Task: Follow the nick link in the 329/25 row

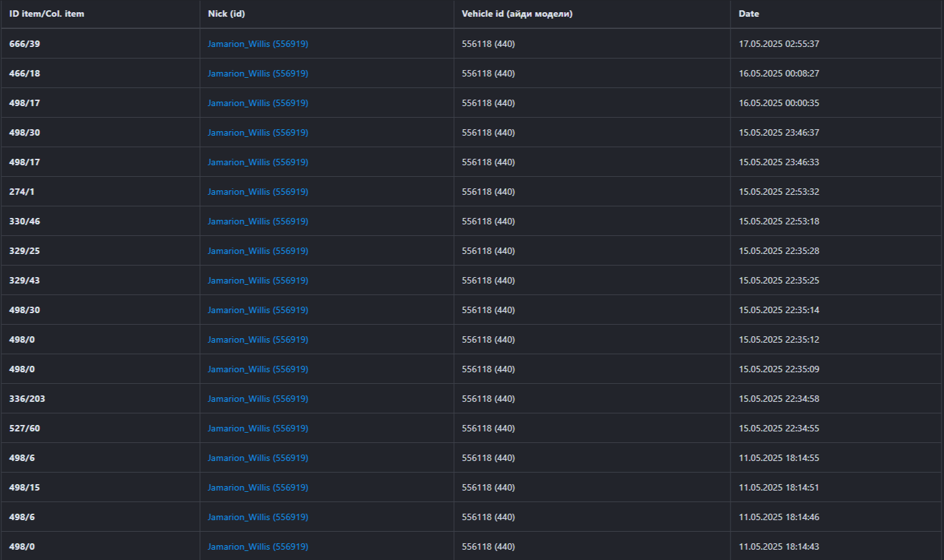Action: pyautogui.click(x=257, y=251)
